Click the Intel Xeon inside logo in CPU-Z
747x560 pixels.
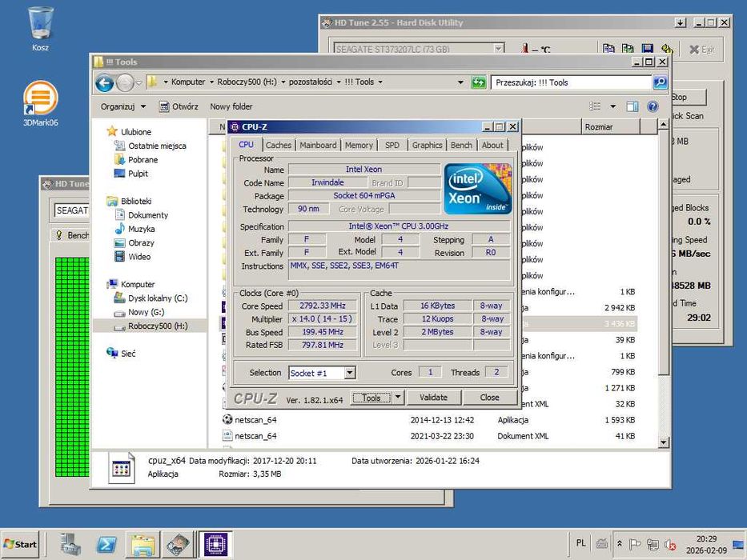point(478,189)
